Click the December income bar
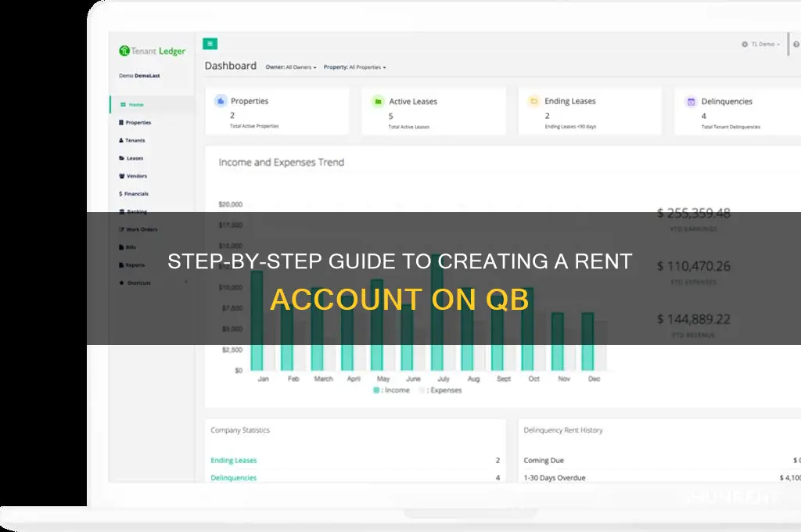Screen dimensions: 801x532 point(587,341)
